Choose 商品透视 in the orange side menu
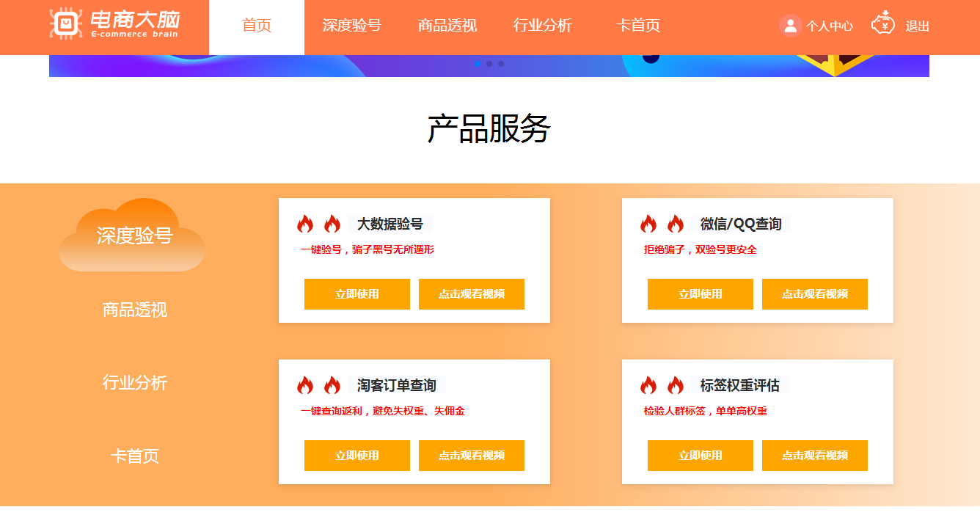Image resolution: width=980 pixels, height=515 pixels. [x=135, y=310]
